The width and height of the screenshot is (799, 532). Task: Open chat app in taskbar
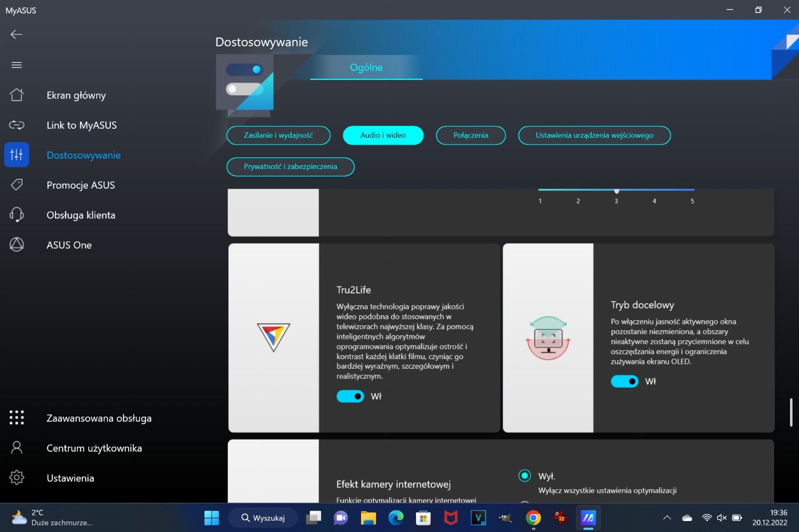pyautogui.click(x=341, y=518)
